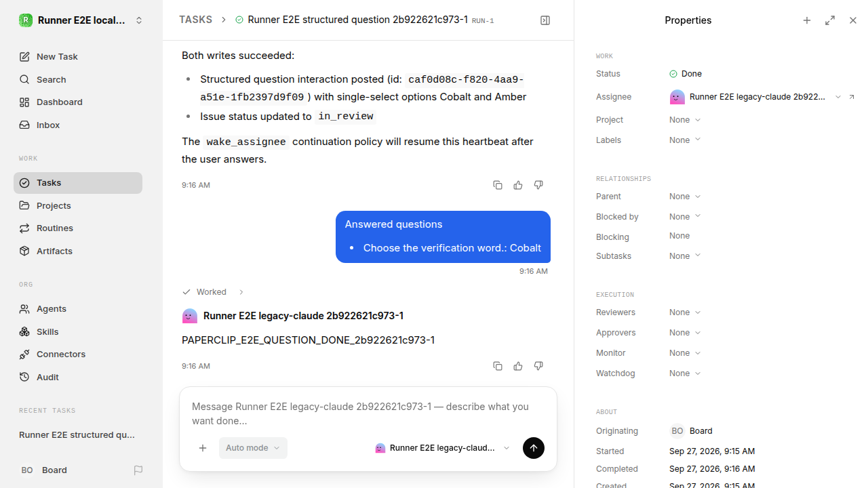Open the Agents page
The image size is (868, 488).
[x=78, y=309]
